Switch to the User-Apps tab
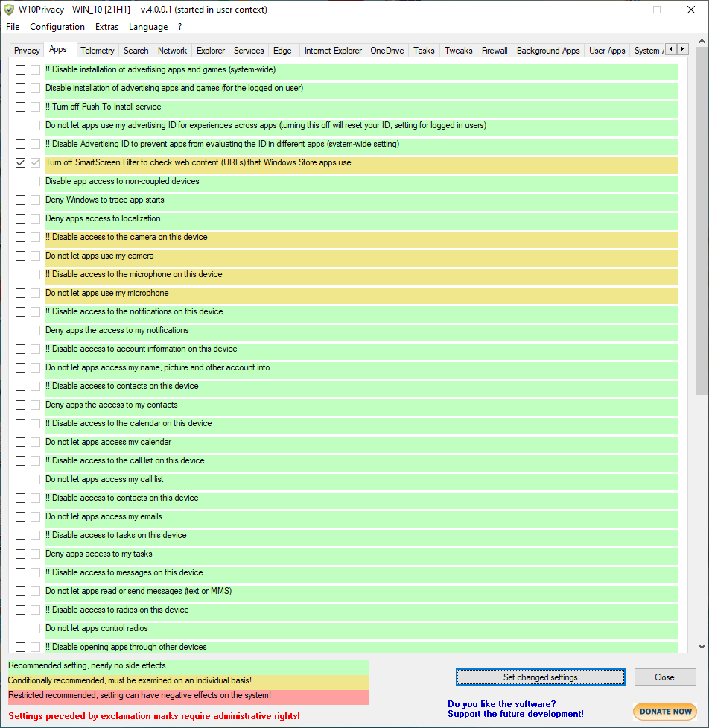 (607, 51)
